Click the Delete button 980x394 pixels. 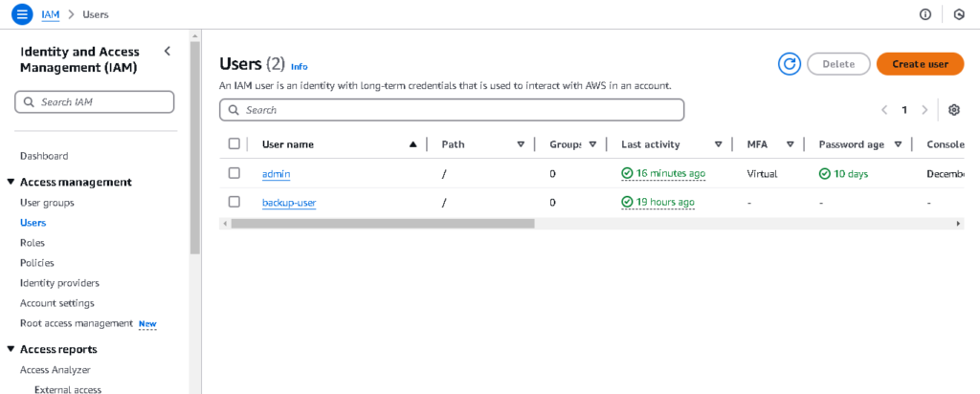[x=838, y=64]
